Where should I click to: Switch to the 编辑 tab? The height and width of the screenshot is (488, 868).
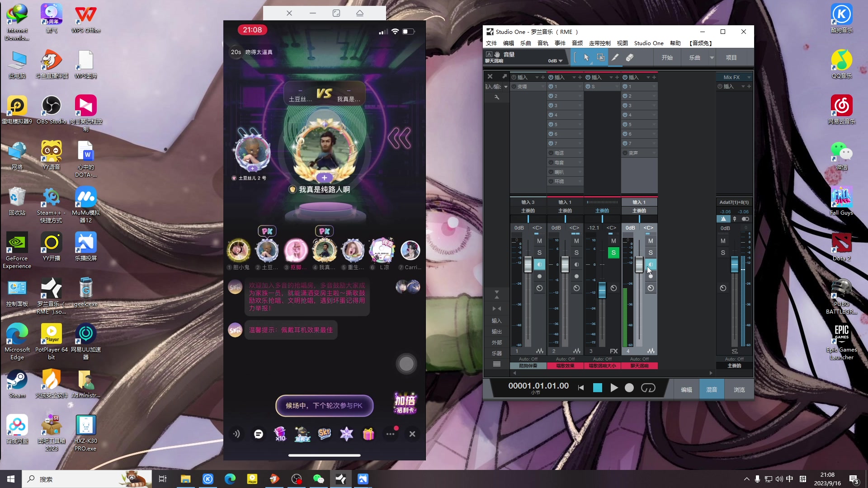[686, 389]
